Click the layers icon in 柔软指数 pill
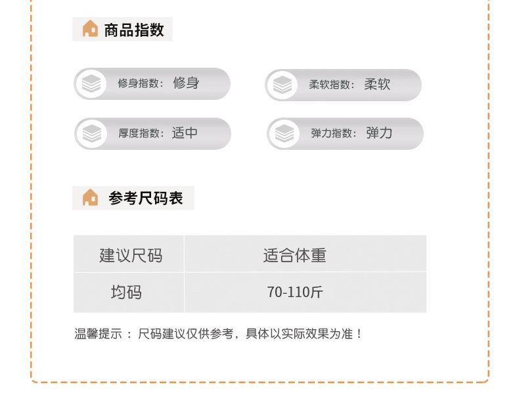Image resolution: width=519 pixels, height=420 pixels. [x=282, y=85]
